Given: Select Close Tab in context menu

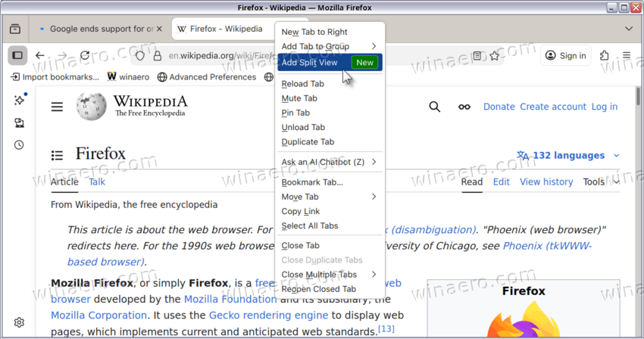Looking at the screenshot, I should [x=330, y=246].
